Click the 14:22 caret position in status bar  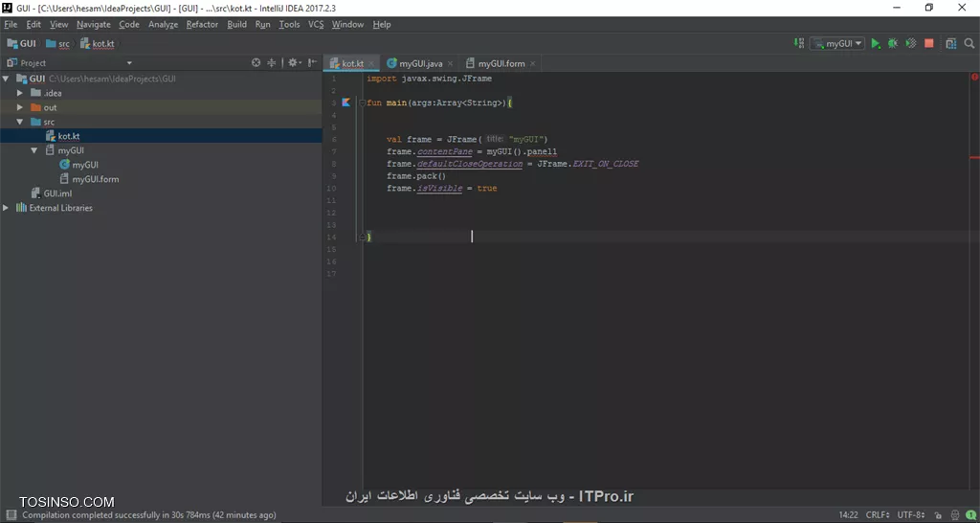tap(849, 515)
